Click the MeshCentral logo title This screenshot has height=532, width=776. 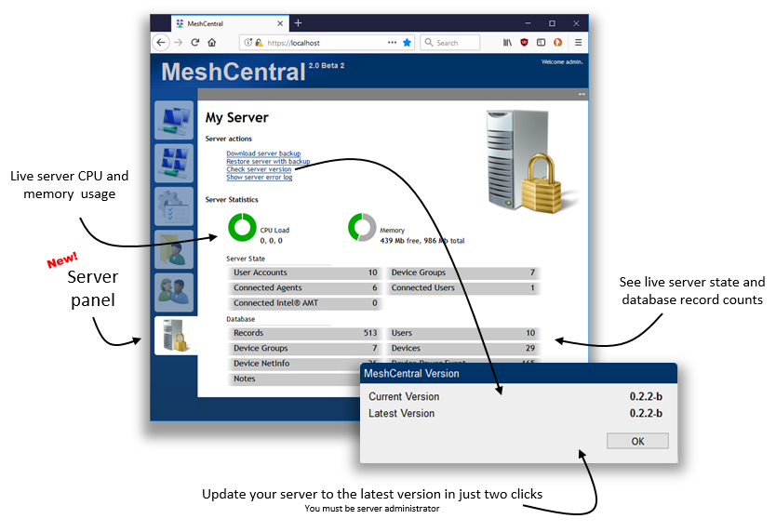coord(234,73)
